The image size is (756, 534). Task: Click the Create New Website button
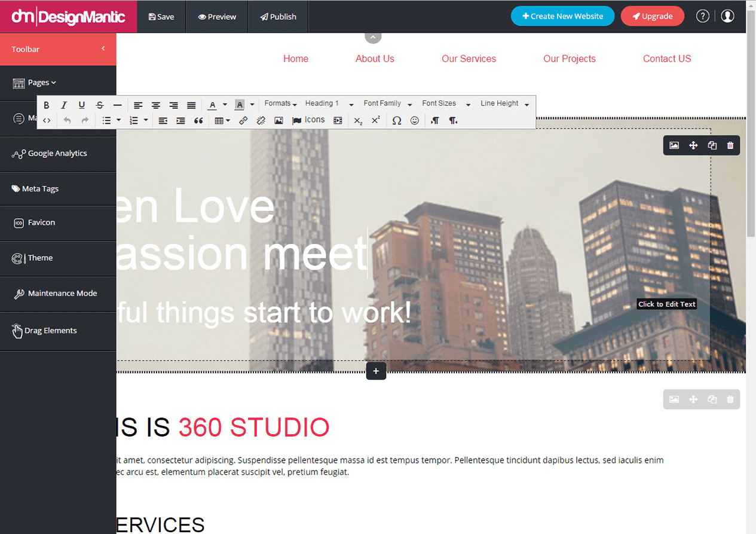562,16
